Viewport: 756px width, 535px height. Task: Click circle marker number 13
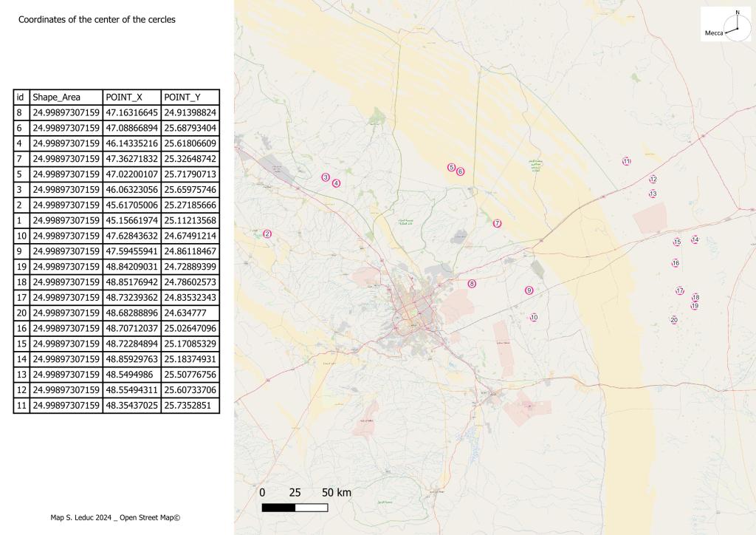(653, 194)
